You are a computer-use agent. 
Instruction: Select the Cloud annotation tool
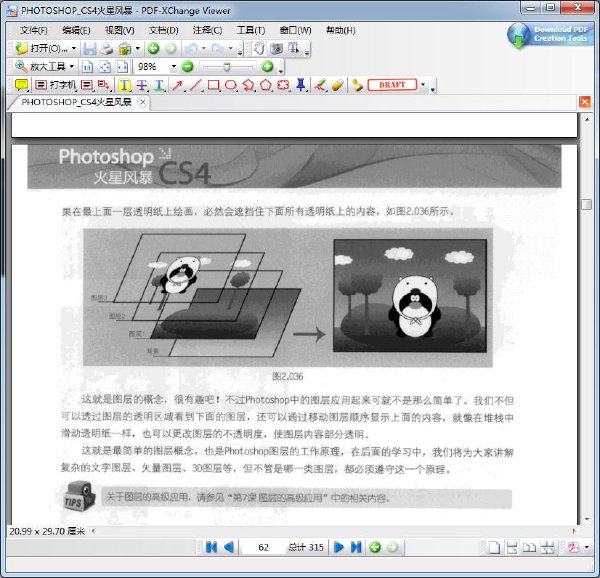click(283, 85)
